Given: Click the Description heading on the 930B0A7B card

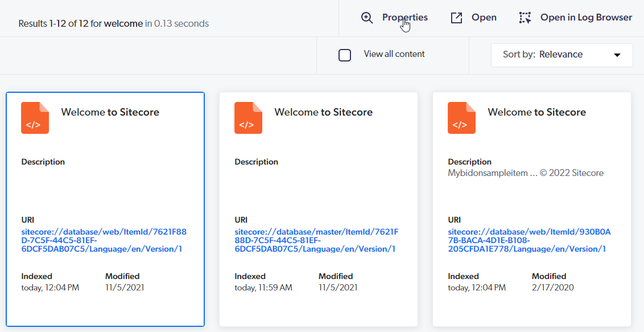Looking at the screenshot, I should 470,162.
